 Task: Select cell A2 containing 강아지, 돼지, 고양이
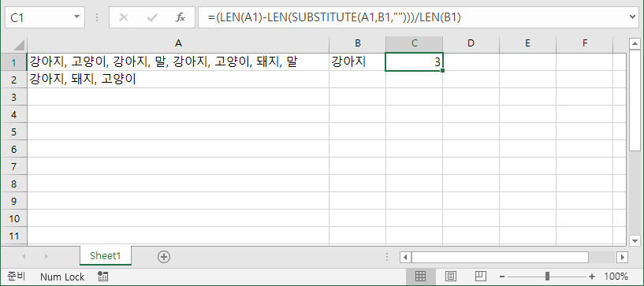[x=178, y=80]
